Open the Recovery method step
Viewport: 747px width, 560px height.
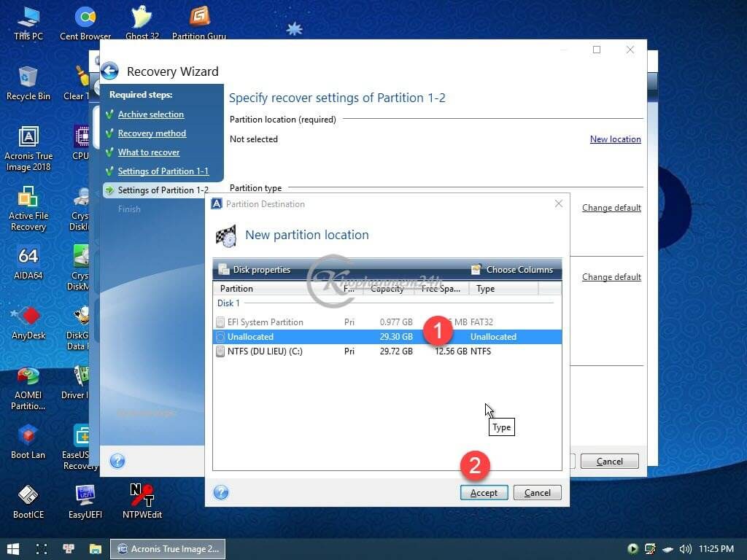152,133
